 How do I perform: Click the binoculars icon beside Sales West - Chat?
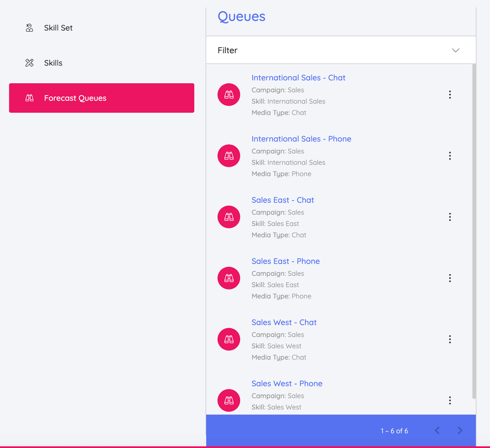pyautogui.click(x=228, y=339)
